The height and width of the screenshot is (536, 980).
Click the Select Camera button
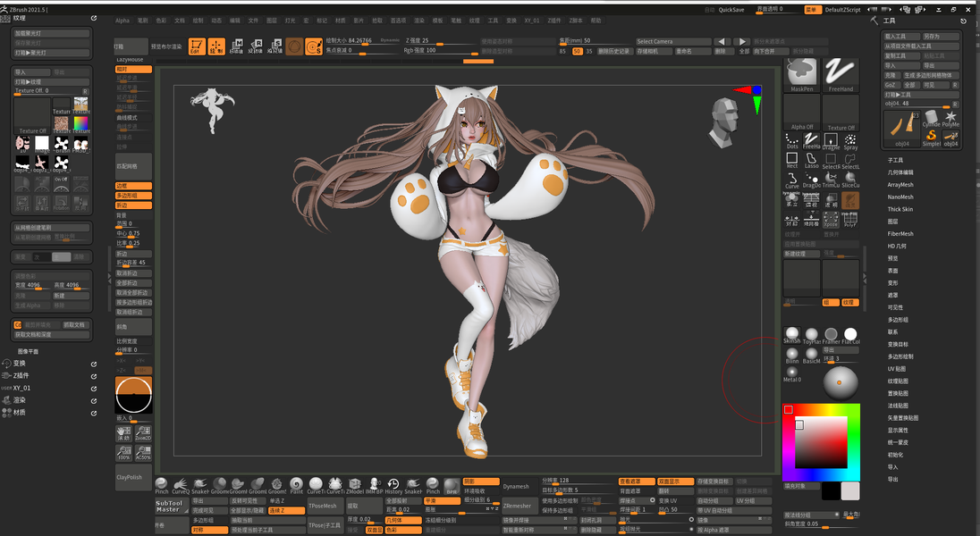click(673, 41)
